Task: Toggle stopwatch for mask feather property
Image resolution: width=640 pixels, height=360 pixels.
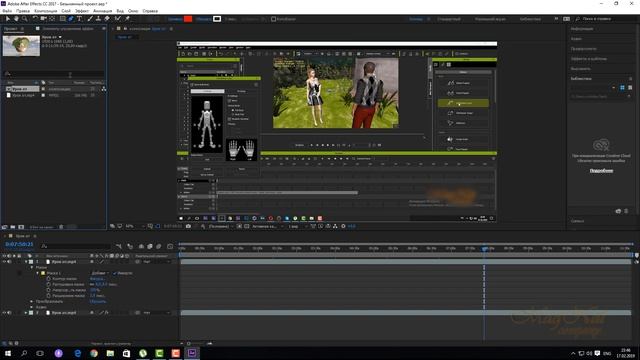Action: click(49, 284)
